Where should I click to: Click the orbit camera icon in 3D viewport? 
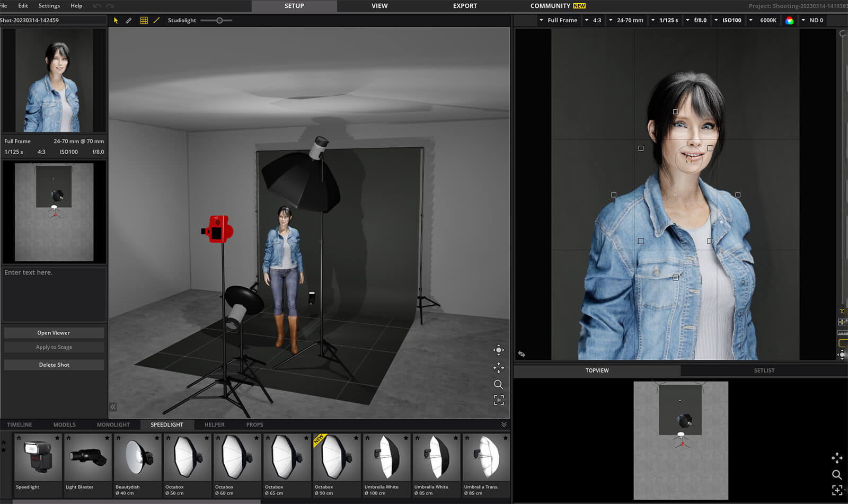click(498, 350)
